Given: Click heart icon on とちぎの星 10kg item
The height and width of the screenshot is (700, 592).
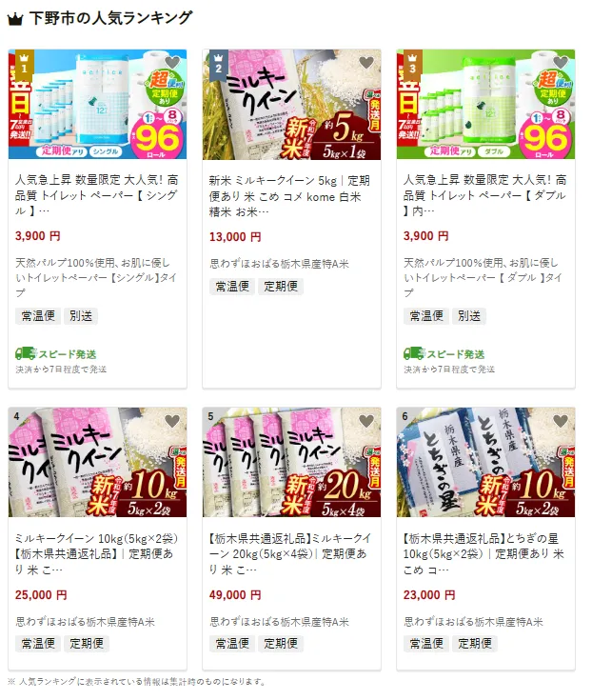Looking at the screenshot, I should (561, 421).
